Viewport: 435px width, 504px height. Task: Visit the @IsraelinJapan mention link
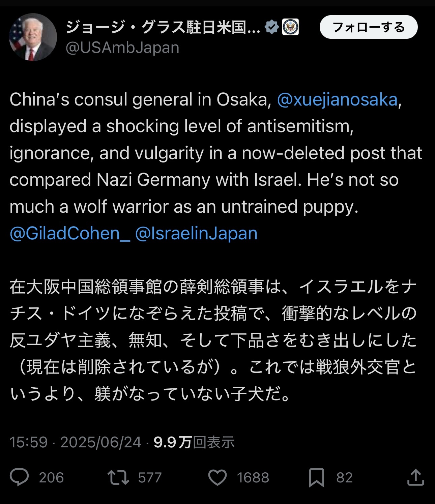196,233
